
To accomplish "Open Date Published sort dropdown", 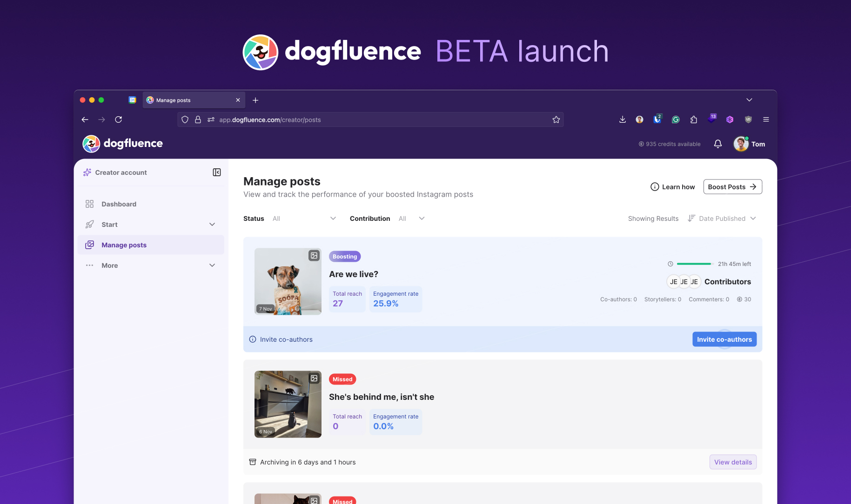I will tap(722, 219).
